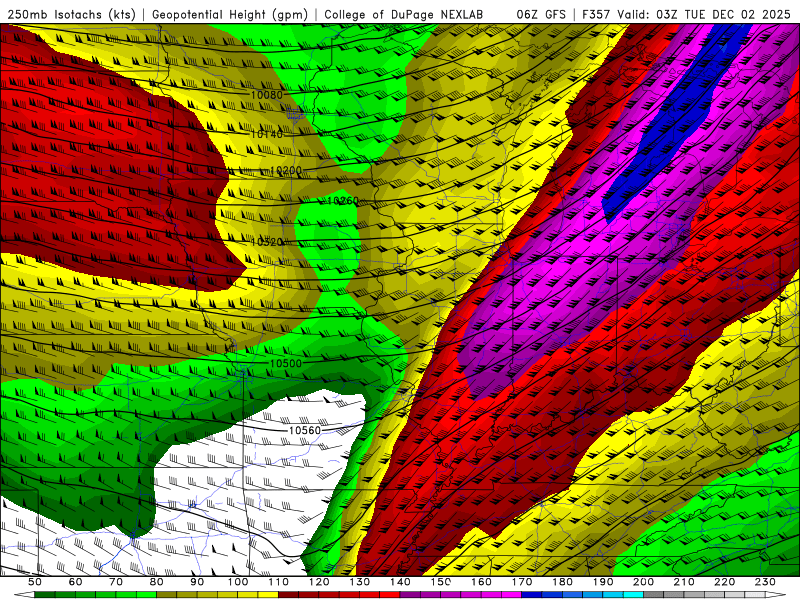Click the 10140 height contour label

click(266, 134)
